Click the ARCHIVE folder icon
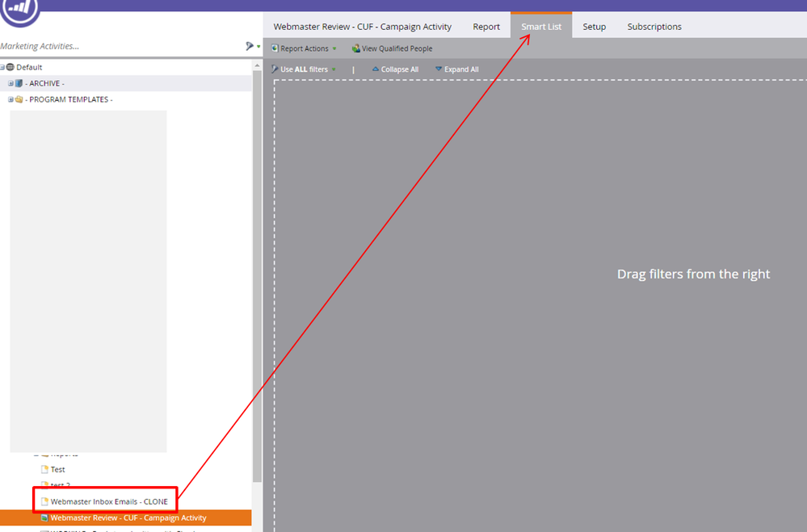Screen dimensions: 807x532 point(19,83)
